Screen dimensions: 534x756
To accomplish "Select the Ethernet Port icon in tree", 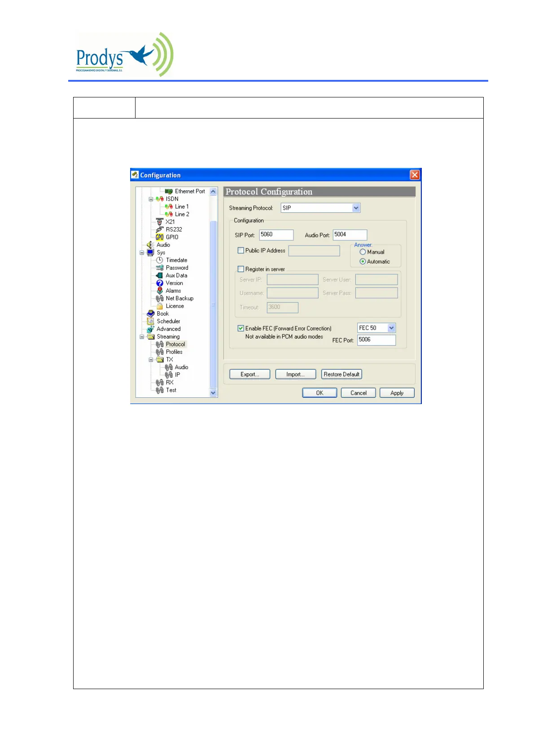I will (169, 191).
